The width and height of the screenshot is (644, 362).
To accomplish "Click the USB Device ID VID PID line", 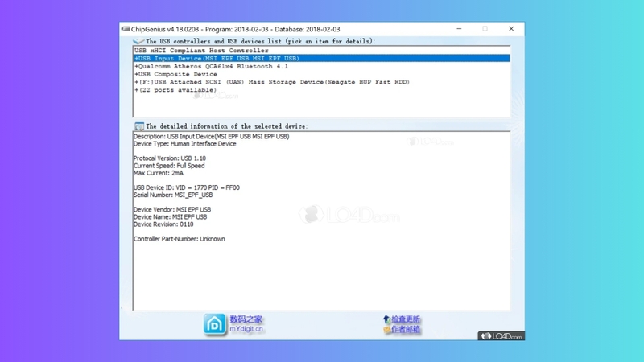I will (187, 187).
